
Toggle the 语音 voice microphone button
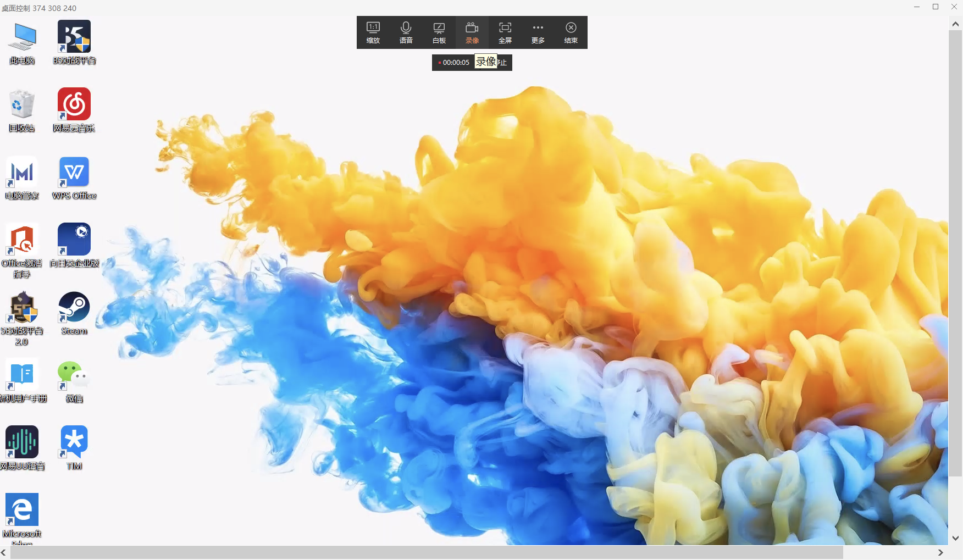pos(406,32)
